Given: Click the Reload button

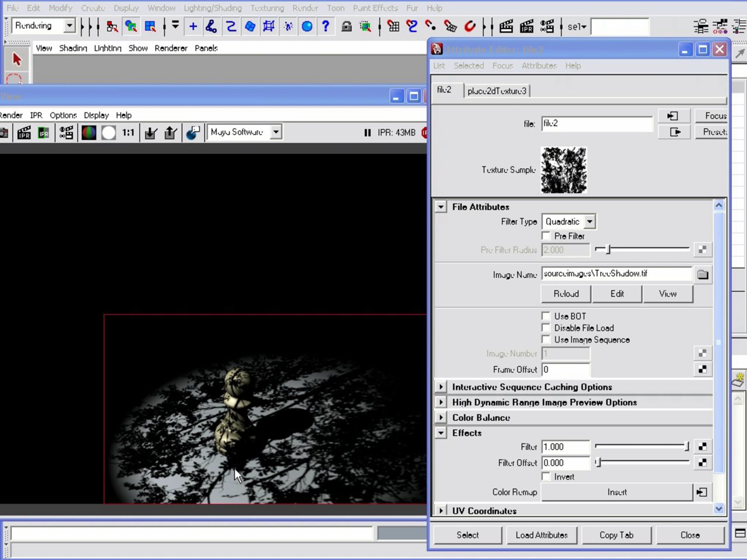Looking at the screenshot, I should pos(566,294).
